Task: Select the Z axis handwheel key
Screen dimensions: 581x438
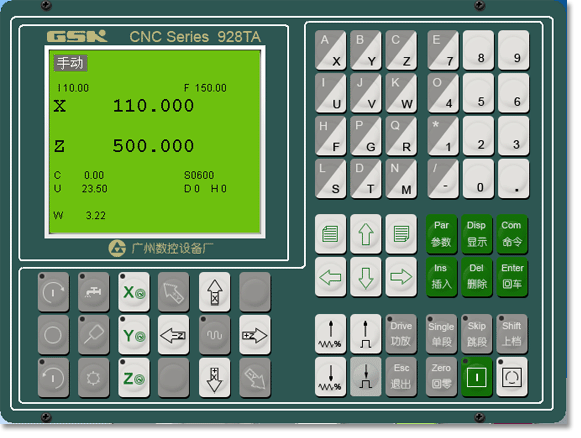Action: 134,378
